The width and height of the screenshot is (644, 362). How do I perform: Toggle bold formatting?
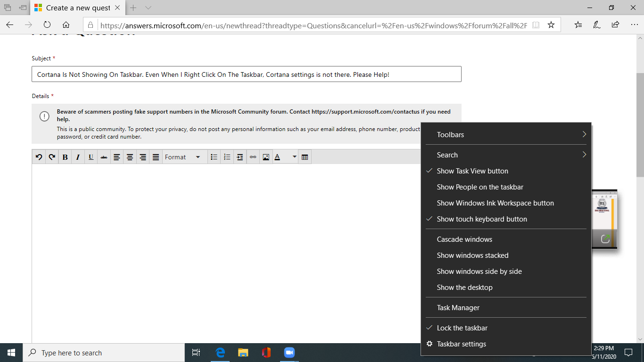65,157
